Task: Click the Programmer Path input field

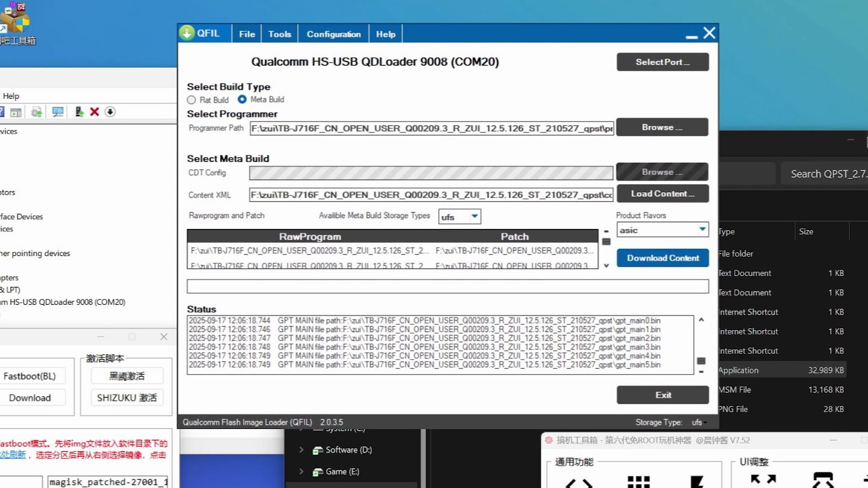Action: [432, 128]
